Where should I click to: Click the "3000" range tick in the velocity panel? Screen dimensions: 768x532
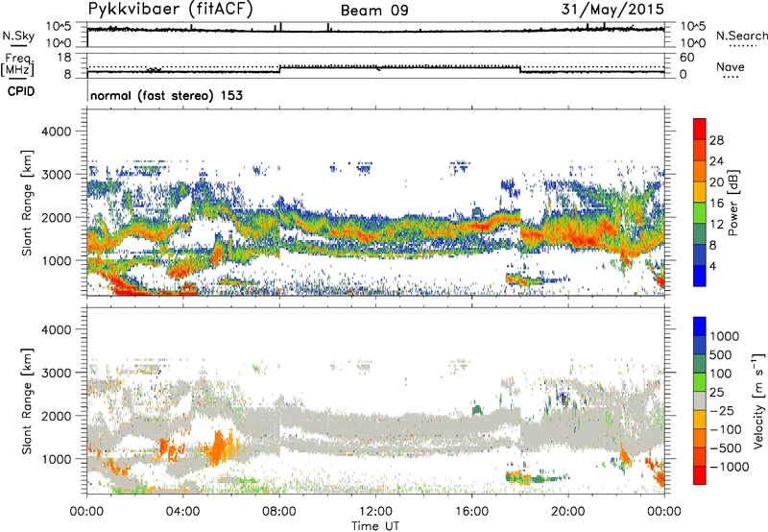coord(57,373)
